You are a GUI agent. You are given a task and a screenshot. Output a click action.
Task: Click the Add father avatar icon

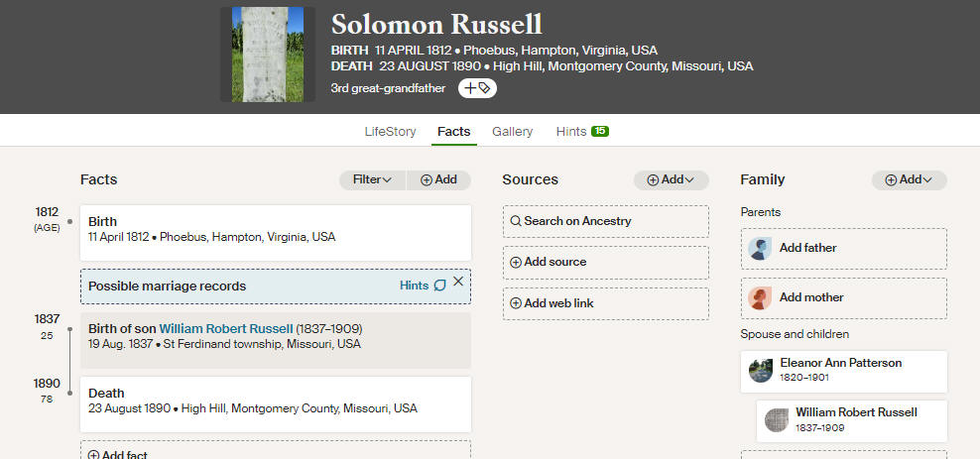pyautogui.click(x=760, y=248)
